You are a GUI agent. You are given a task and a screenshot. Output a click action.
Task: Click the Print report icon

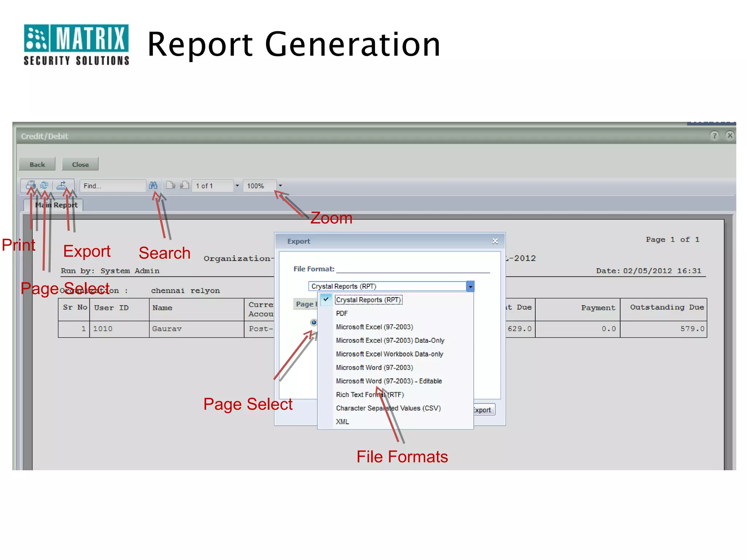[x=31, y=186]
